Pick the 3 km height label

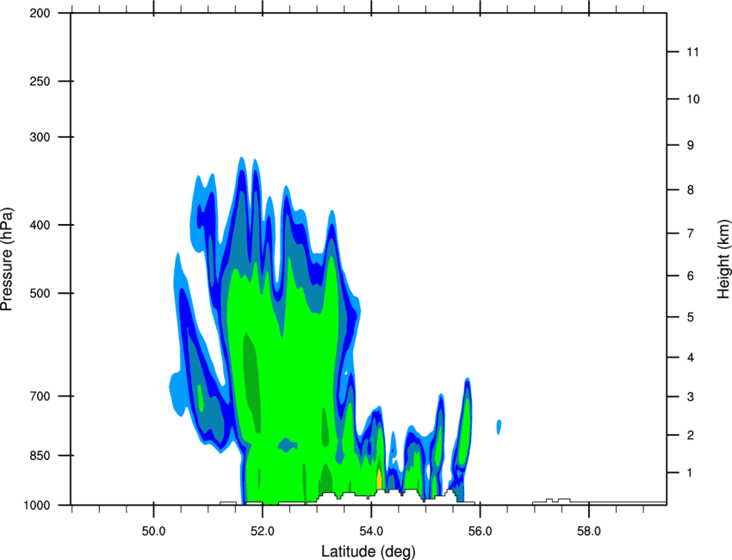point(691,397)
